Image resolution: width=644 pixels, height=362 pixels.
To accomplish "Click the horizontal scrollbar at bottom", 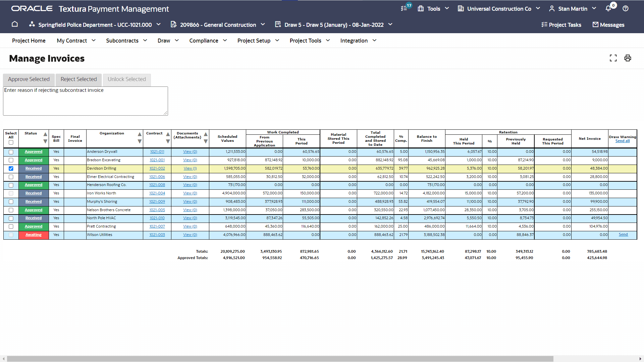I will [x=280, y=359].
